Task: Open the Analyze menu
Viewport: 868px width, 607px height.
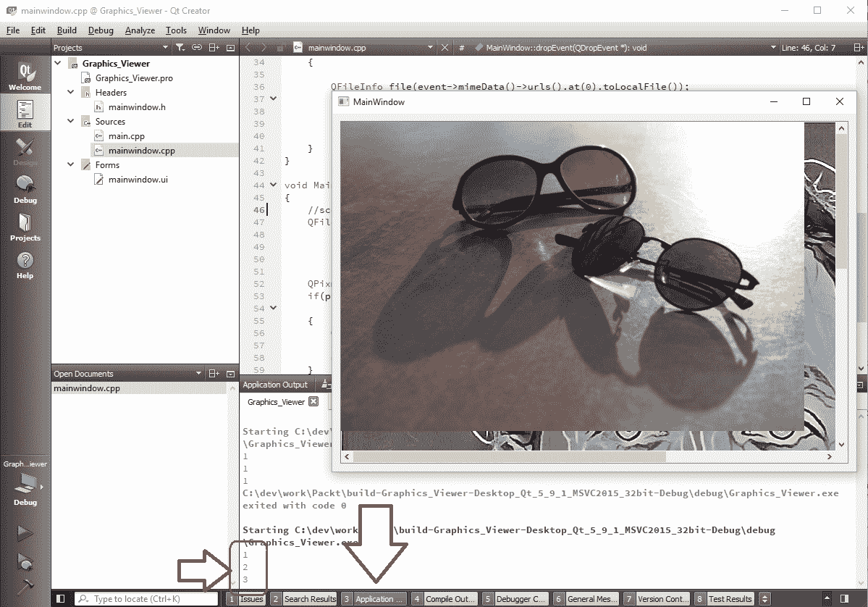Action: point(140,30)
